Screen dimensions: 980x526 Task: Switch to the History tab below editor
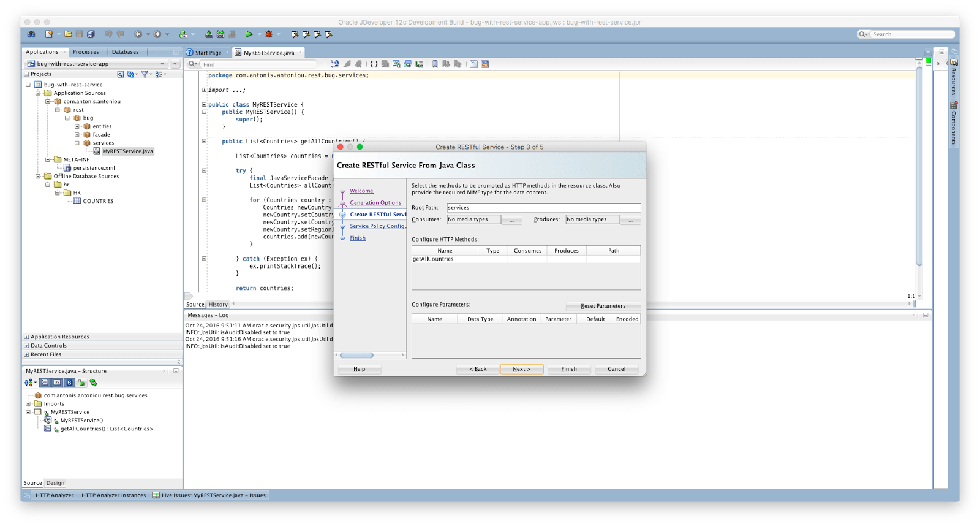pyautogui.click(x=218, y=305)
